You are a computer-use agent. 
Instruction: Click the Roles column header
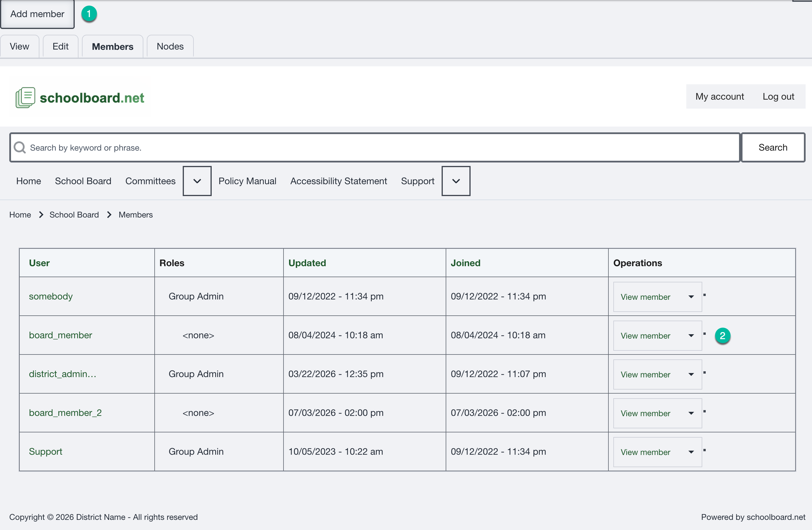pos(172,263)
